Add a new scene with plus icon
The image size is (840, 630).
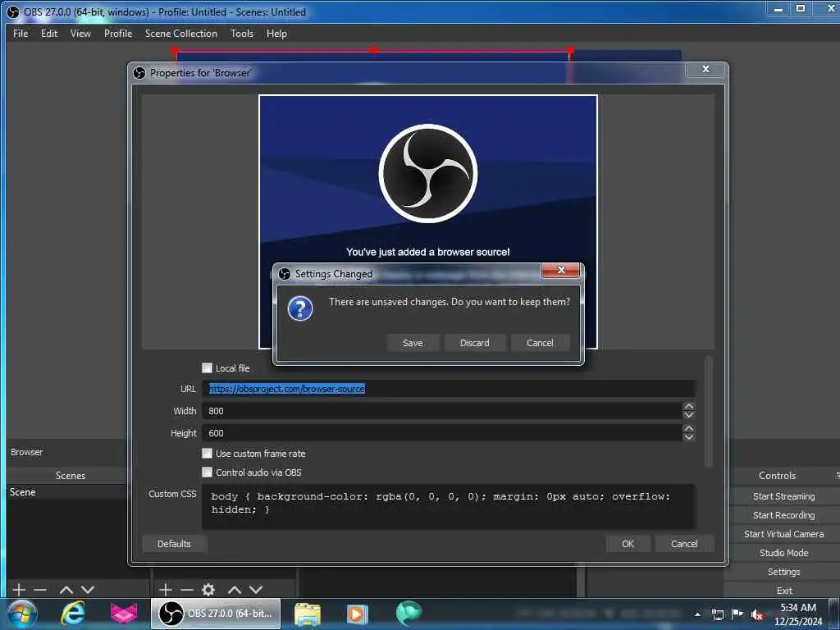click(x=19, y=590)
